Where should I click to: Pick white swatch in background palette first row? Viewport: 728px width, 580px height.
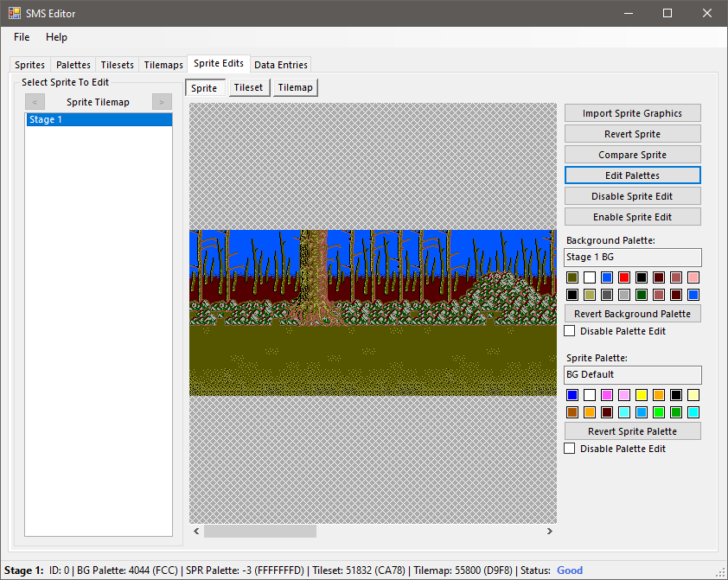pyautogui.click(x=590, y=277)
